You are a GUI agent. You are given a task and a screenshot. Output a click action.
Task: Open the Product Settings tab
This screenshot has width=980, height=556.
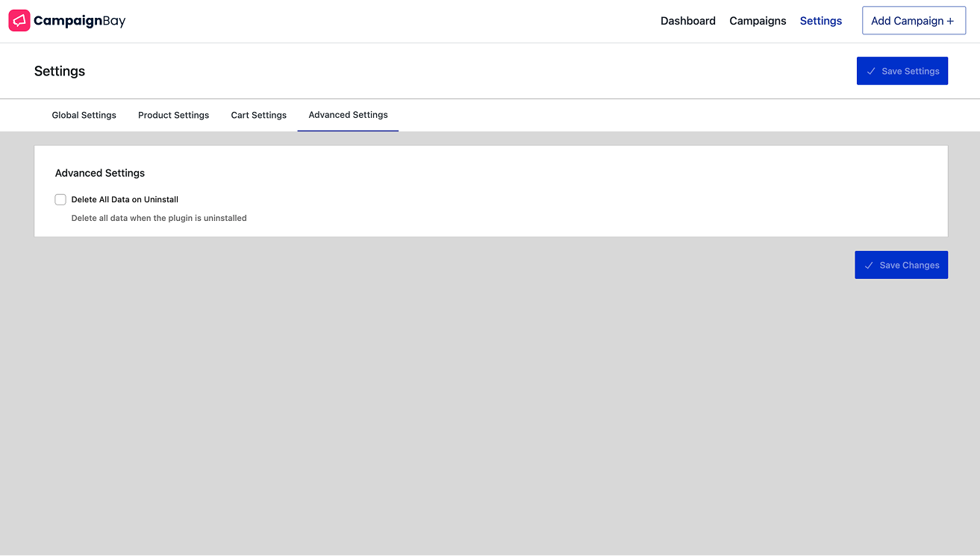(x=173, y=115)
